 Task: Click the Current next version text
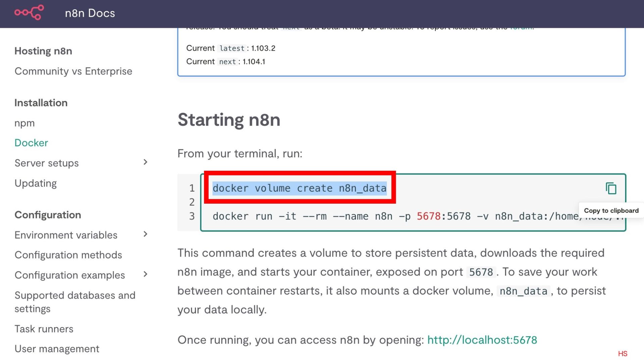click(x=226, y=62)
